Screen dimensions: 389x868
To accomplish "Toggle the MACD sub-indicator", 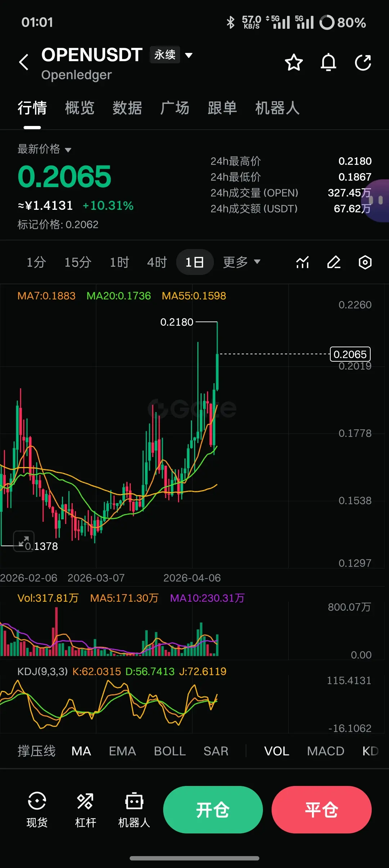I will 326,751.
